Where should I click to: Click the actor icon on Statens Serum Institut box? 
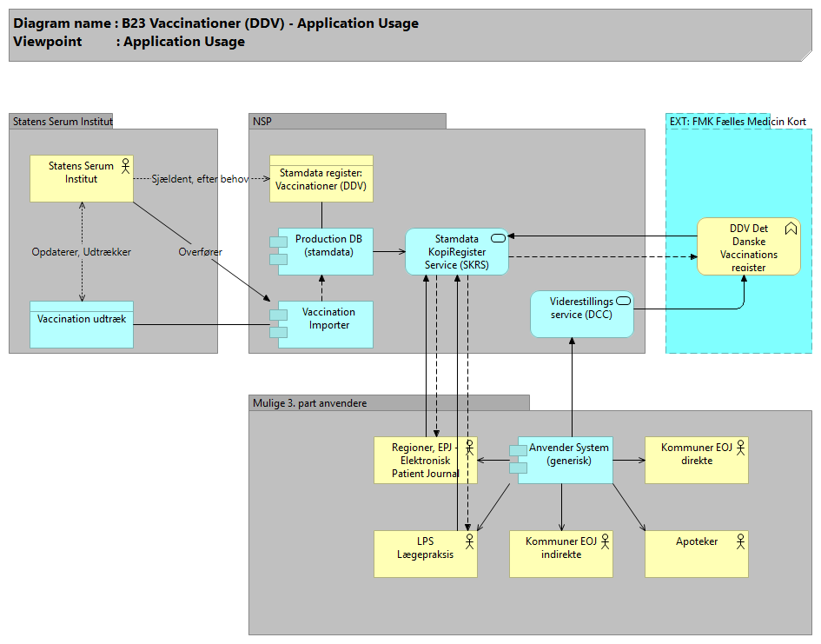(x=125, y=164)
